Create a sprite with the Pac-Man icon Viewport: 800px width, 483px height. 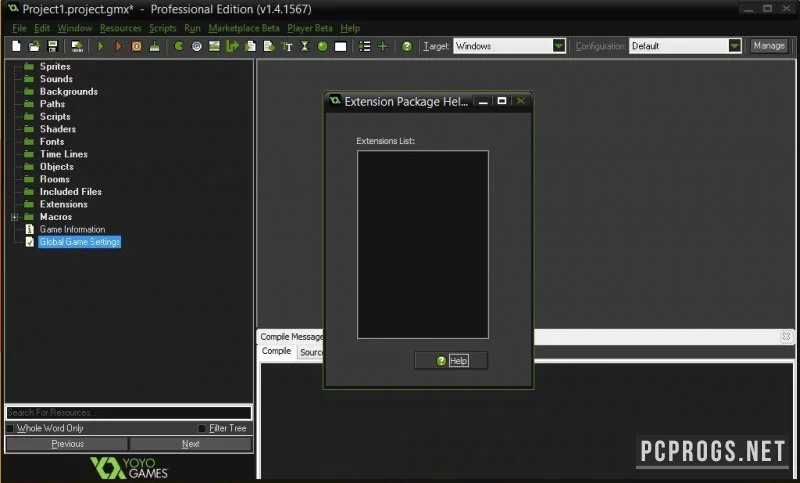(x=179, y=46)
